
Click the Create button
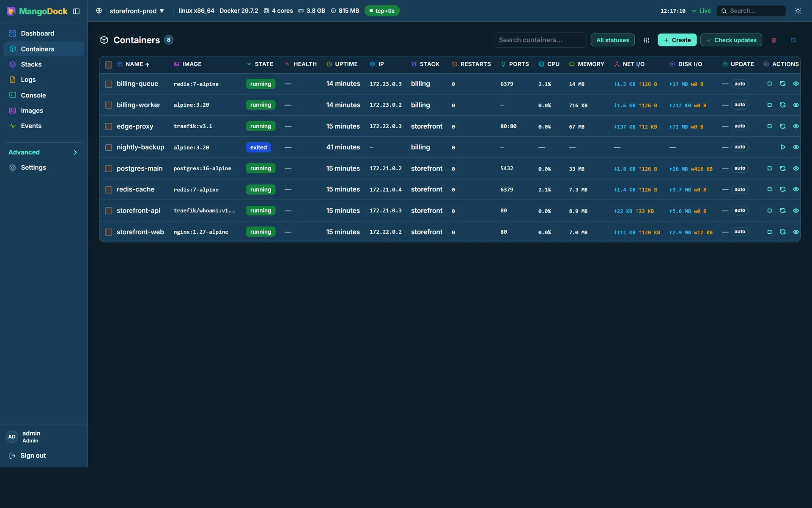click(x=677, y=40)
